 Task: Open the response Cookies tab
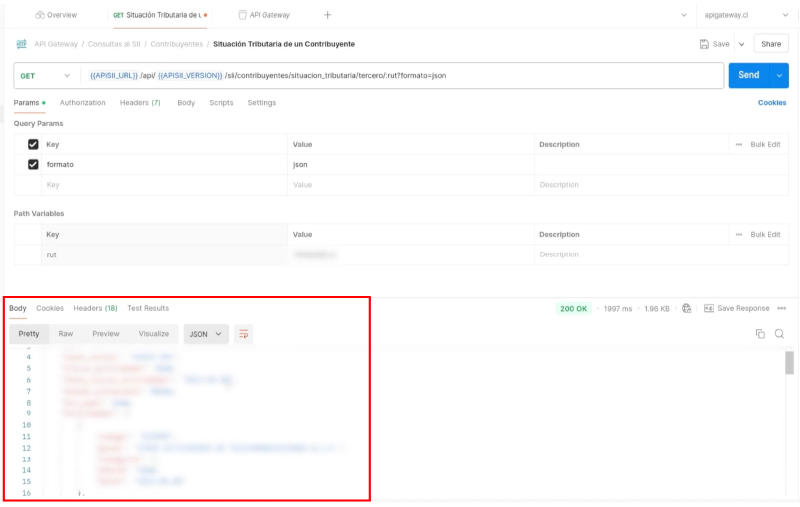click(50, 309)
